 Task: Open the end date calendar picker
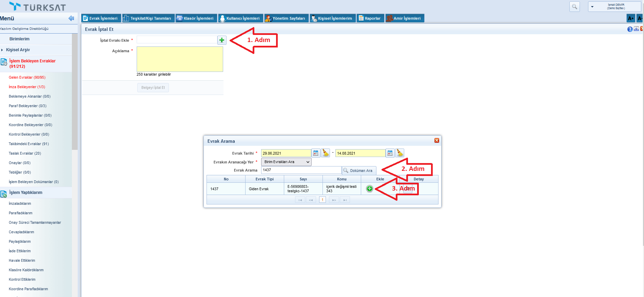pos(390,153)
